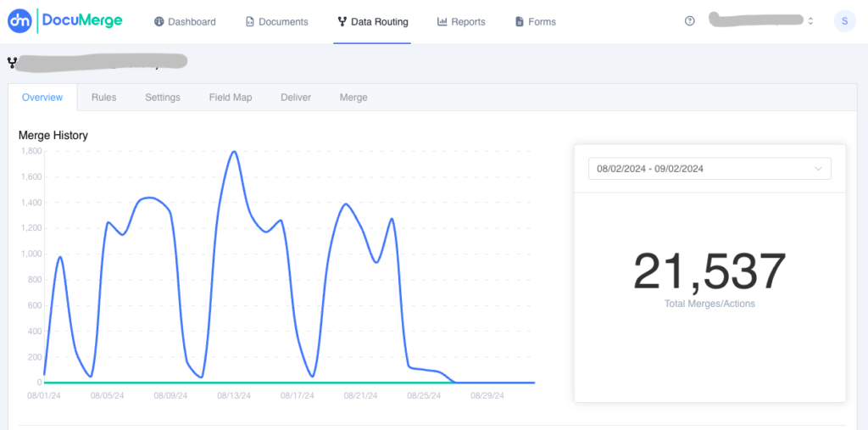Click the Forms page icon
The image size is (868, 430).
tap(520, 21)
